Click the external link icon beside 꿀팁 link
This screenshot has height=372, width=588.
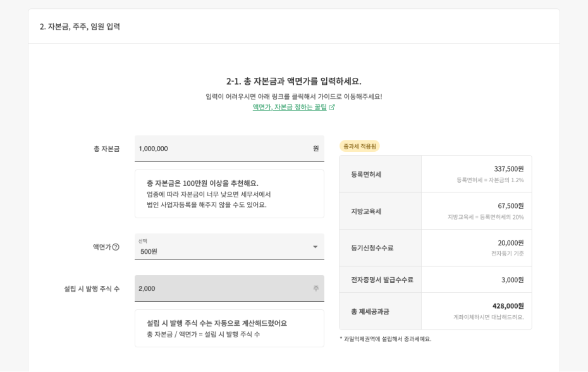[332, 108]
